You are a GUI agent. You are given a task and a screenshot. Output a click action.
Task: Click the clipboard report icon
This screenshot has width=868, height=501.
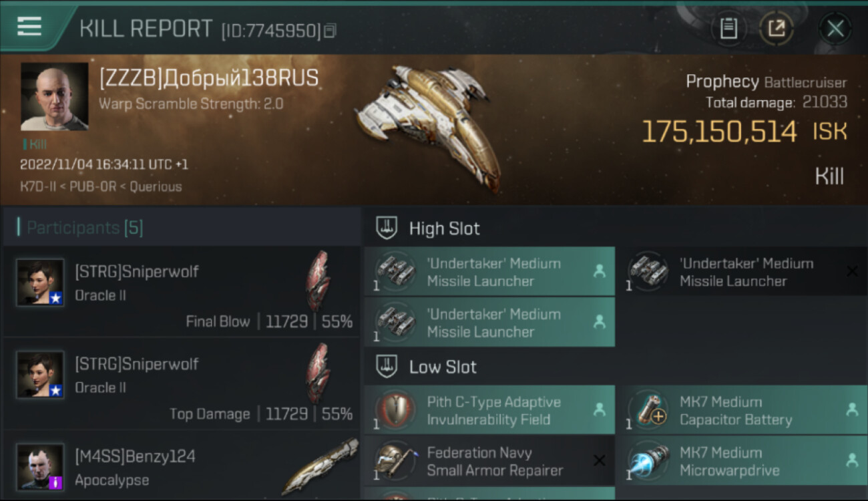[728, 28]
